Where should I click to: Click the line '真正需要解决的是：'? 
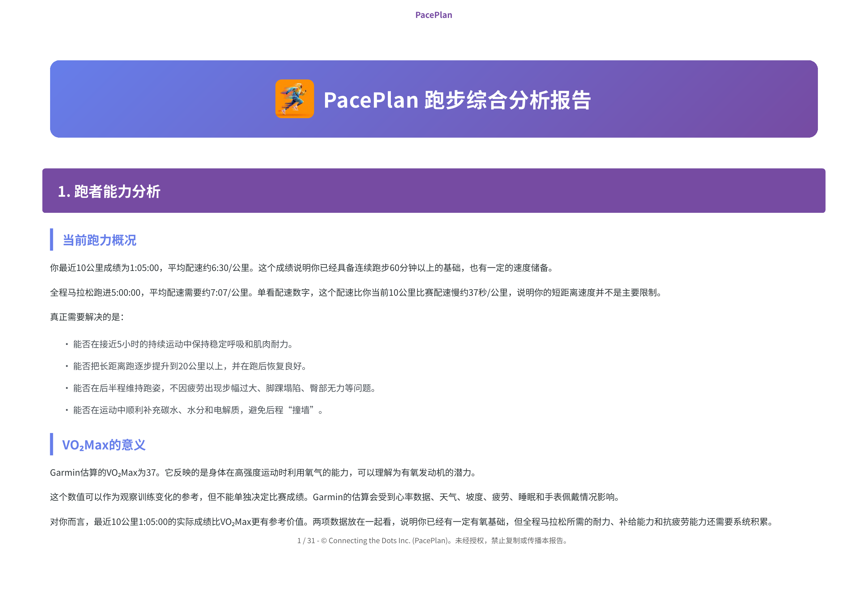coord(87,317)
